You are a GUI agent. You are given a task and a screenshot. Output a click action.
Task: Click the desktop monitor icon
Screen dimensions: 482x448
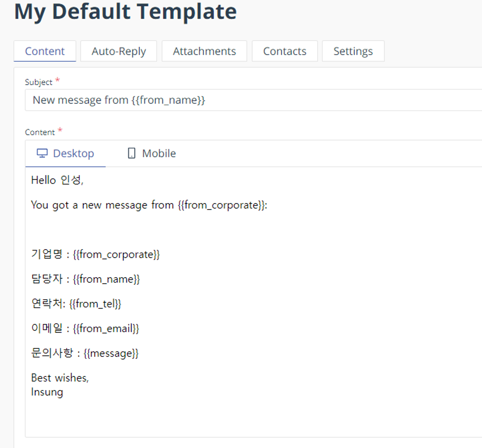(42, 153)
